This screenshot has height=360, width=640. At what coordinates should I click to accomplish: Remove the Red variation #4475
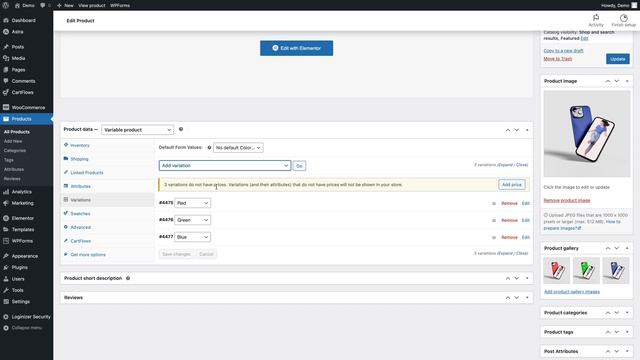tap(509, 203)
